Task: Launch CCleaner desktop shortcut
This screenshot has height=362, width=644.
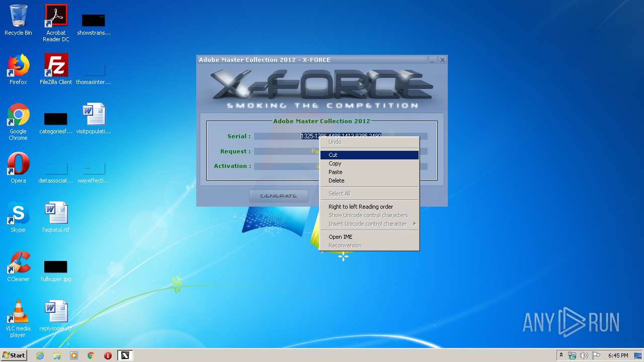Action: point(18,266)
